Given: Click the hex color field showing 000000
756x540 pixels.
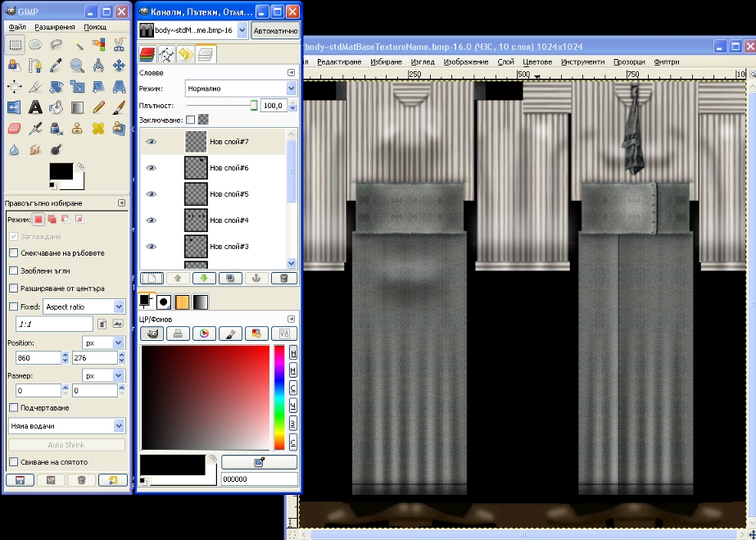Looking at the screenshot, I should pyautogui.click(x=260, y=479).
